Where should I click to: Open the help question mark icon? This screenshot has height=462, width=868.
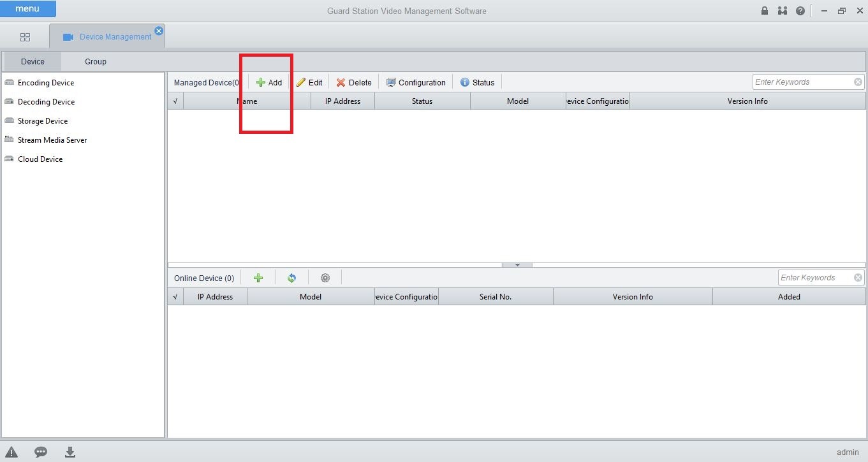(800, 11)
